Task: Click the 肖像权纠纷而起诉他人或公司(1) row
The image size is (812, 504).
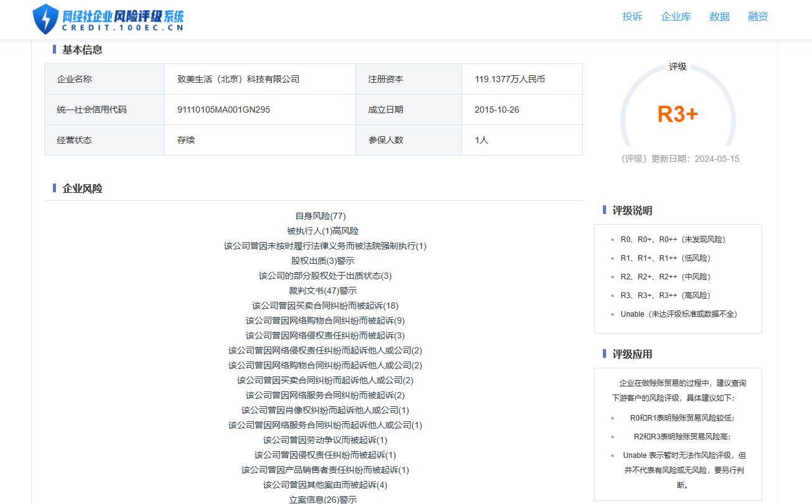Action: [x=325, y=410]
